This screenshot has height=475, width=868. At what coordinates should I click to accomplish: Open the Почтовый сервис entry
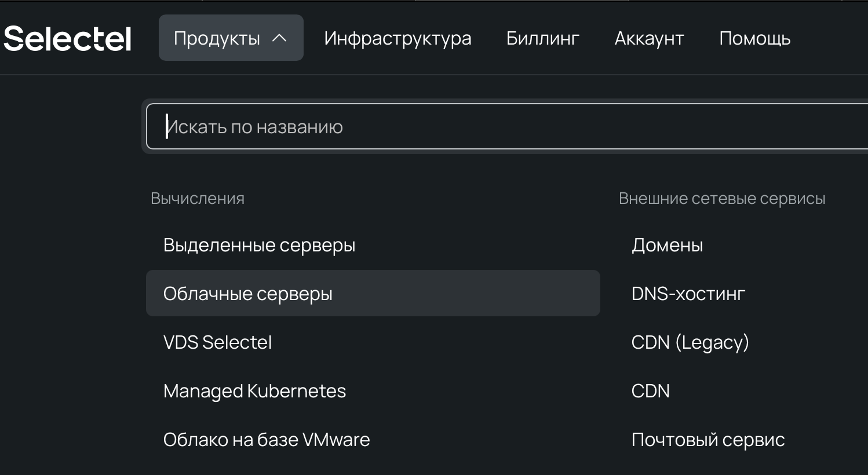click(708, 440)
